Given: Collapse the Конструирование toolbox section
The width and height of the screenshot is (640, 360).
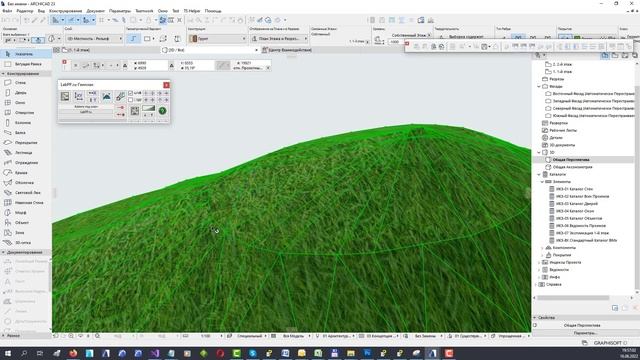Looking at the screenshot, I should click(x=3, y=74).
